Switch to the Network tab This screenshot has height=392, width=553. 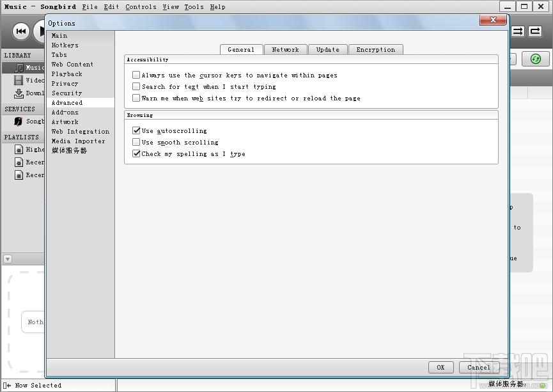click(x=285, y=50)
